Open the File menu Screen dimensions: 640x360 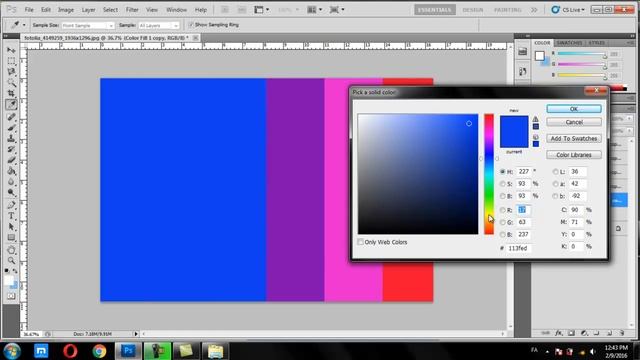point(29,9)
